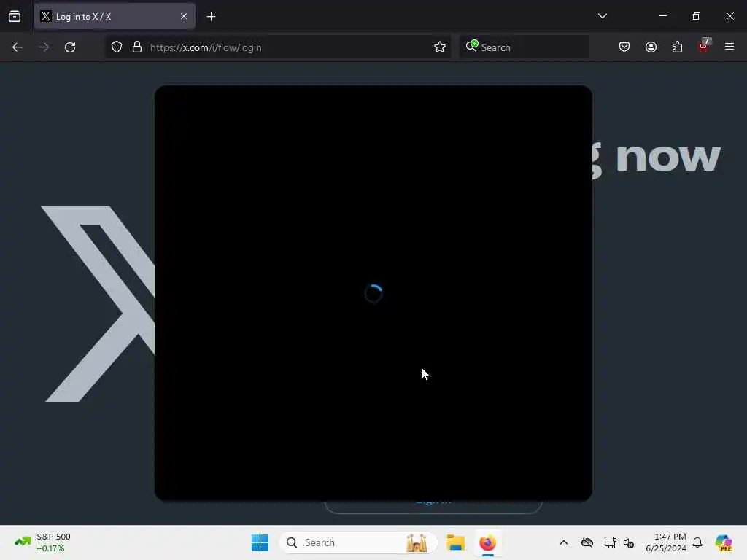Open OneDrive cloud tray icon
Image resolution: width=747 pixels, height=560 pixels.
(x=587, y=542)
